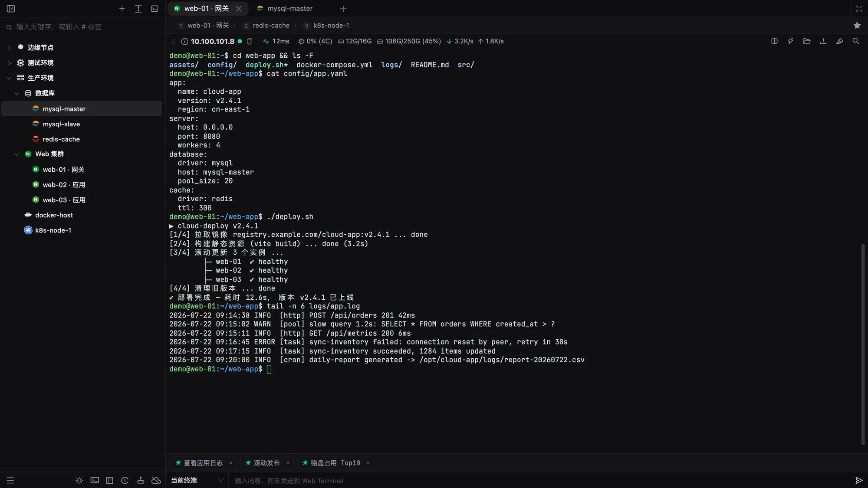Click the drag handle dots in status bar
The width and height of the screenshot is (868, 488).
pos(173,41)
